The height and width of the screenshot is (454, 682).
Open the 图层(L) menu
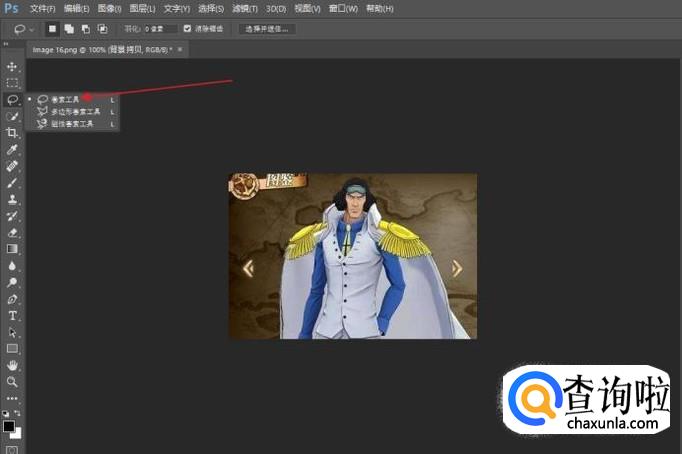[x=143, y=9]
